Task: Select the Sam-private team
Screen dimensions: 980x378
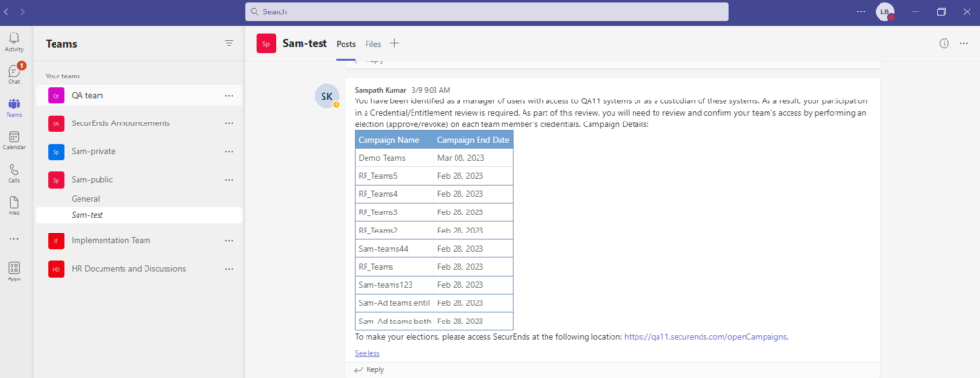Action: 140,152
